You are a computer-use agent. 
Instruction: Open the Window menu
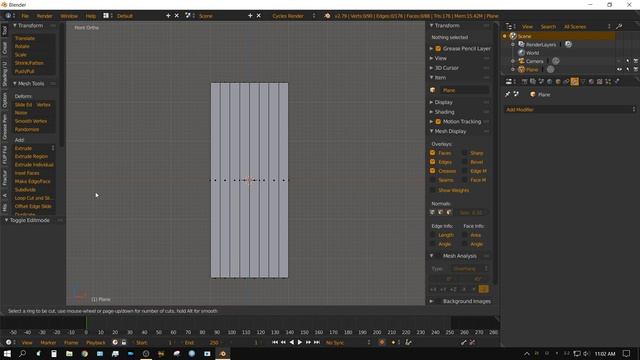coord(69,16)
